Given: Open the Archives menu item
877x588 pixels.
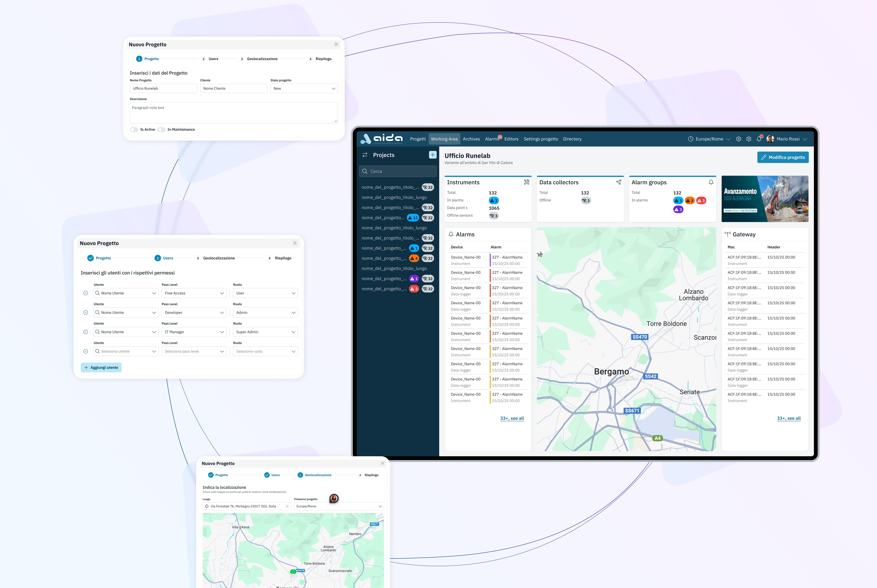Looking at the screenshot, I should 471,139.
